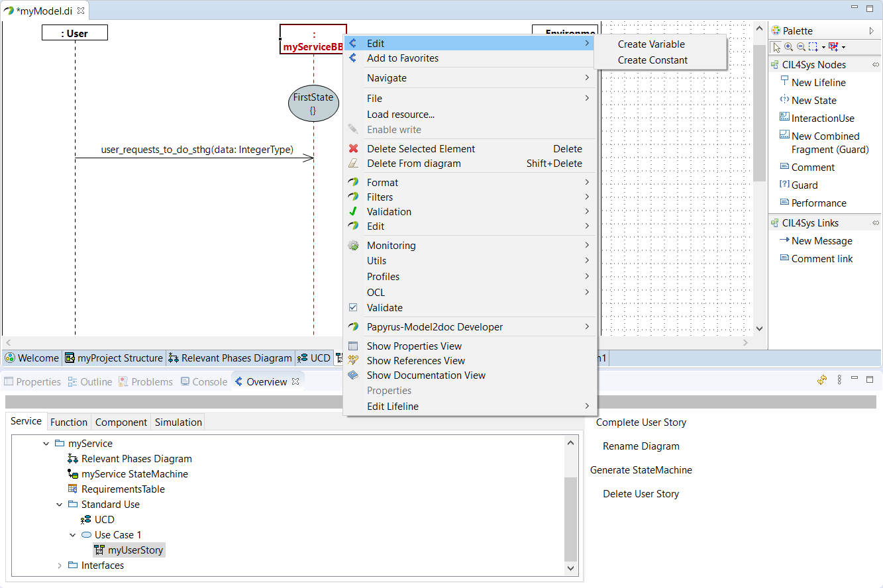Collapse the myService tree node

pos(46,444)
